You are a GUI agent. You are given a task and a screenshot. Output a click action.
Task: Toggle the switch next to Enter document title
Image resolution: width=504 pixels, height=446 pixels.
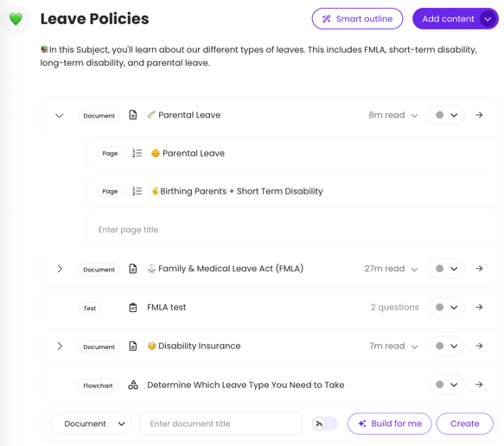(x=325, y=424)
